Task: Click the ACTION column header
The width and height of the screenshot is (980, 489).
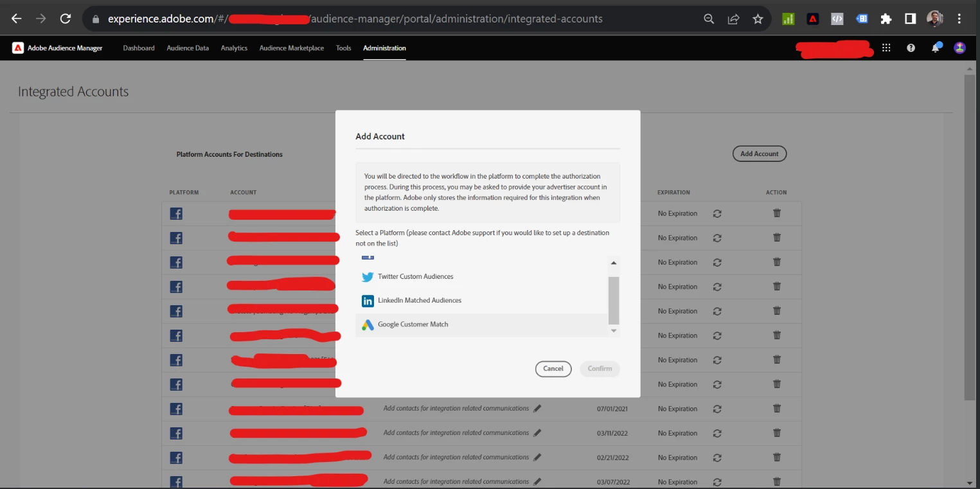Action: coord(776,192)
